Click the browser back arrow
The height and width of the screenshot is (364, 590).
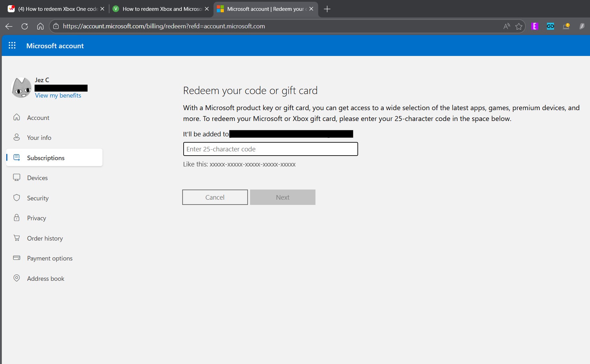pyautogui.click(x=9, y=26)
